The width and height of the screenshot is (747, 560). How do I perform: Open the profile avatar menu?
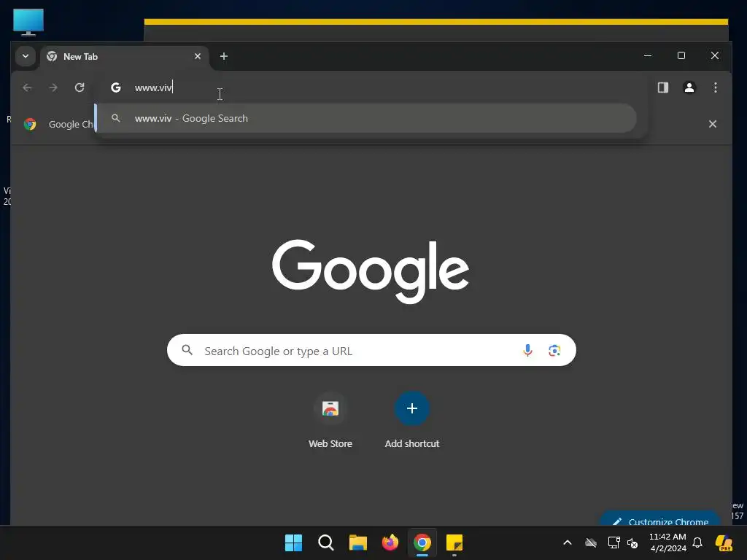[689, 87]
